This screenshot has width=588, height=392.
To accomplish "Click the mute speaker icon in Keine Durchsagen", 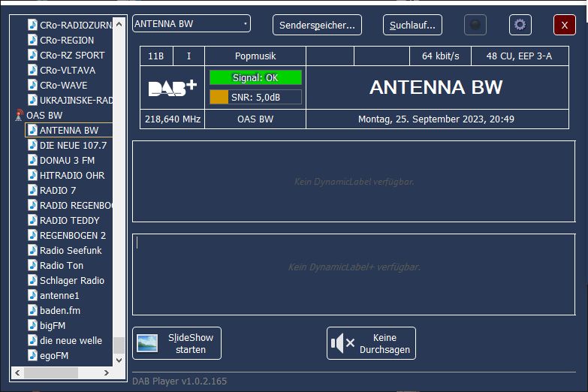I will 342,343.
